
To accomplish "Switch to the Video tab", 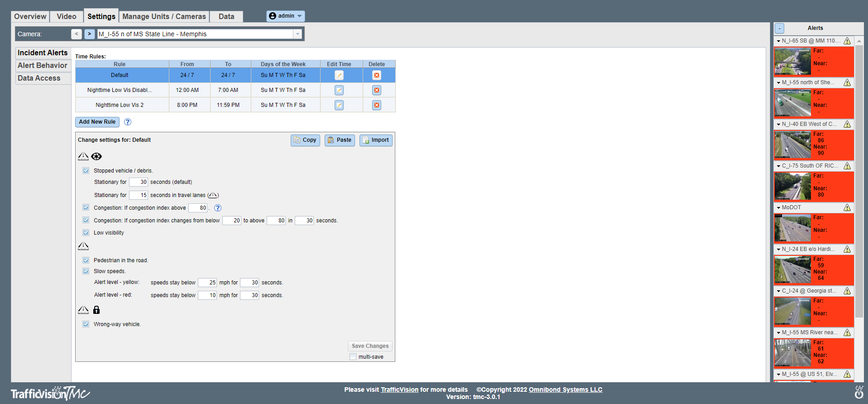I will coord(67,16).
